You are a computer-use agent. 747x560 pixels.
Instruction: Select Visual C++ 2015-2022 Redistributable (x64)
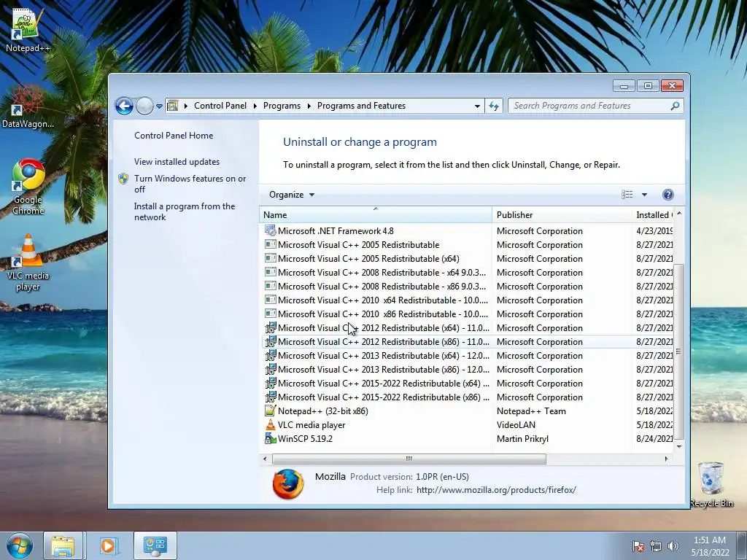(468, 383)
